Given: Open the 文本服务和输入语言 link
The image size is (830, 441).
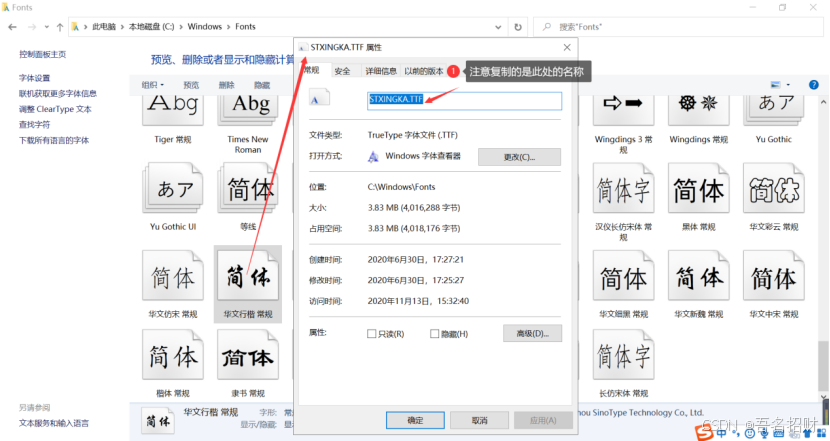Looking at the screenshot, I should [x=54, y=423].
